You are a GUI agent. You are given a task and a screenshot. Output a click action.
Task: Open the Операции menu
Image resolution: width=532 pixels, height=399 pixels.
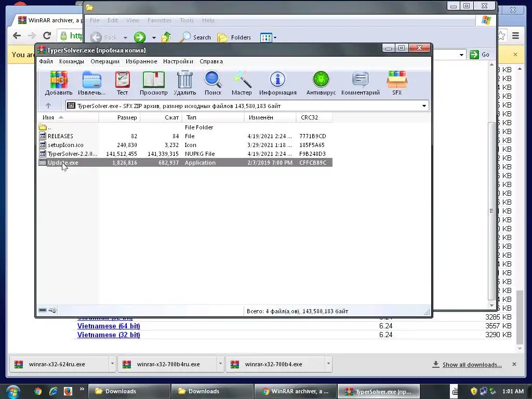pyautogui.click(x=105, y=61)
